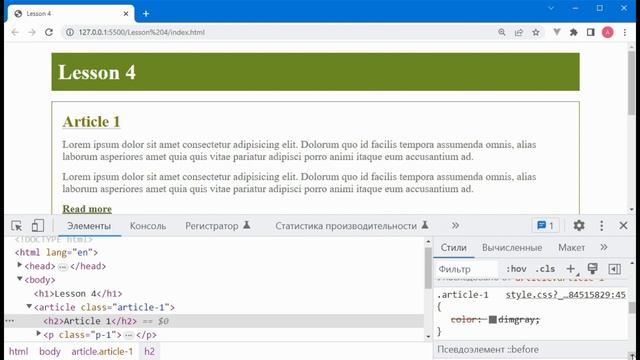640x360 pixels.
Task: Add new style rule with plus icon
Action: pyautogui.click(x=571, y=269)
